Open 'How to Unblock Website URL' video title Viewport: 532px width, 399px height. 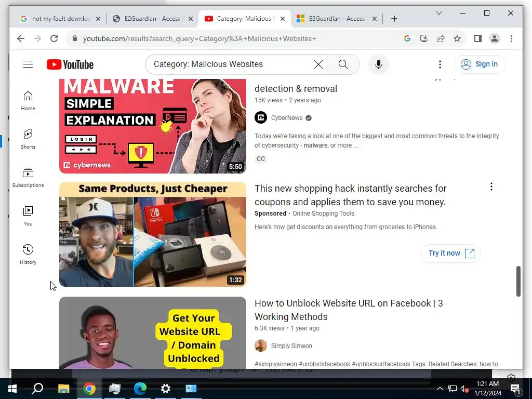pyautogui.click(x=349, y=310)
